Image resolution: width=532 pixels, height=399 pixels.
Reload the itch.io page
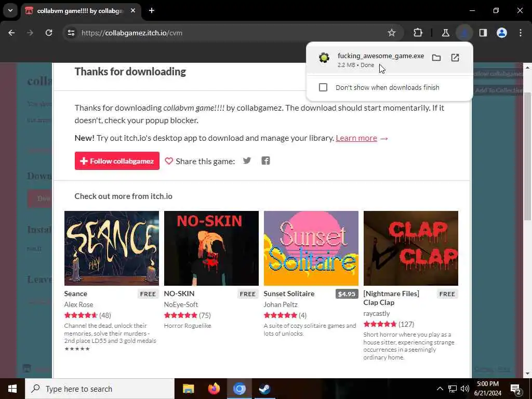pyautogui.click(x=49, y=33)
